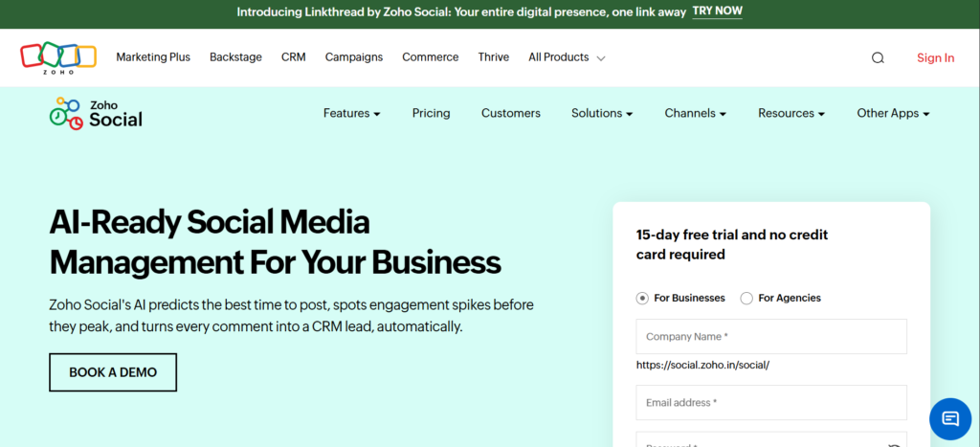Image resolution: width=980 pixels, height=447 pixels.
Task: Expand the Other Apps menu
Action: click(x=893, y=113)
